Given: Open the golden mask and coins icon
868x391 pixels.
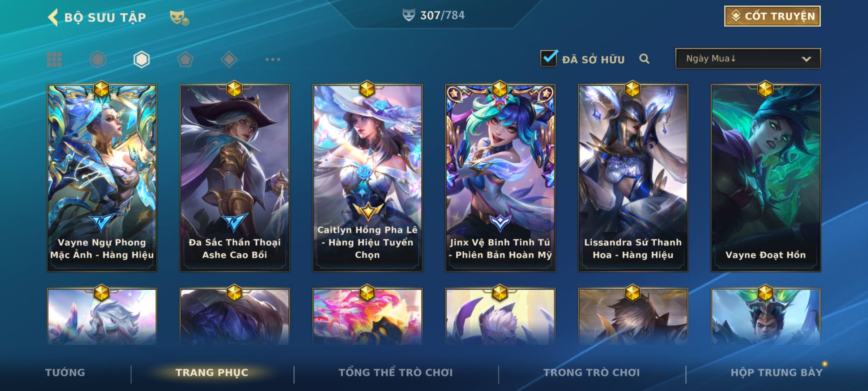Looking at the screenshot, I should (x=179, y=18).
